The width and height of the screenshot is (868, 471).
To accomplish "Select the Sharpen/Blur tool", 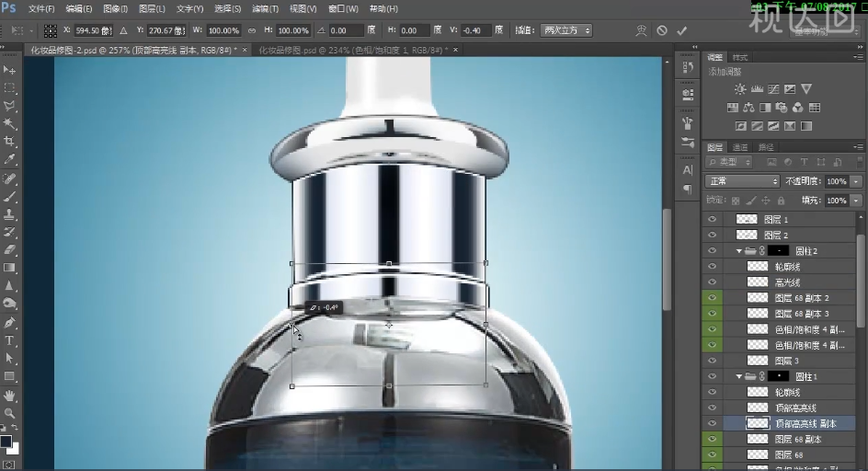I will tap(9, 286).
